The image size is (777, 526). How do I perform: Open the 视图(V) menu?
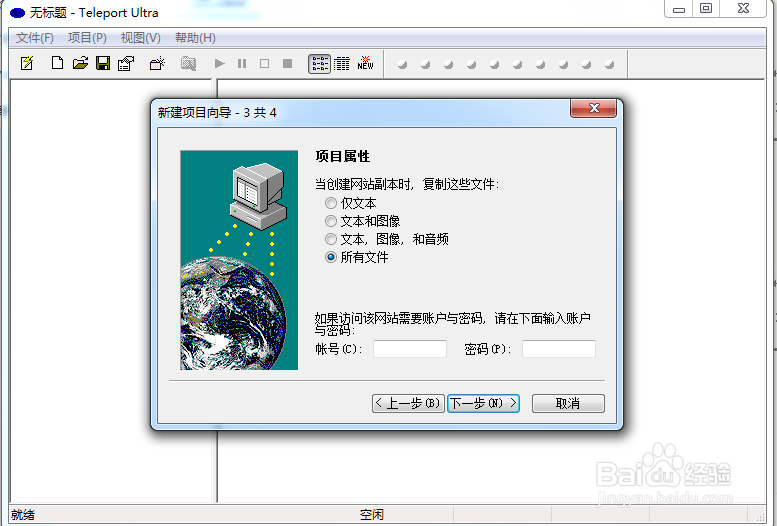click(141, 38)
